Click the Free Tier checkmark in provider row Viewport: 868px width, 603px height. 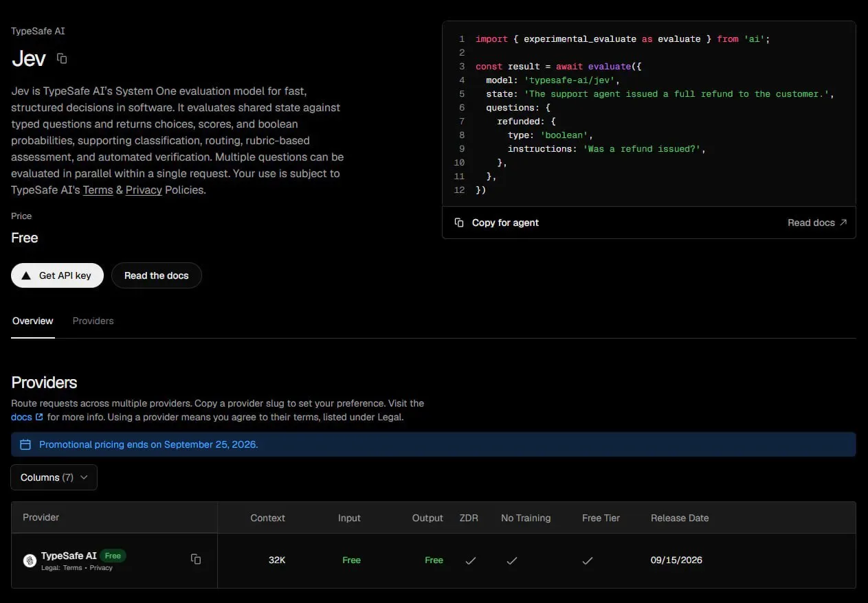(x=588, y=560)
